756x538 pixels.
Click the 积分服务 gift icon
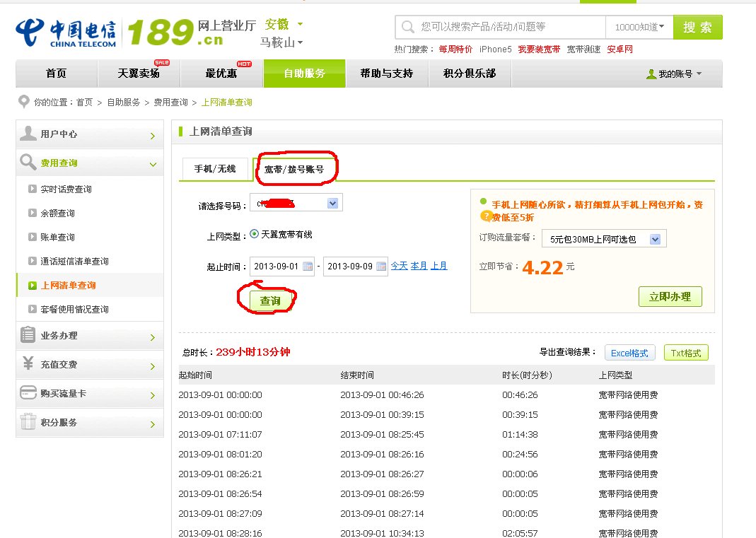pos(28,422)
